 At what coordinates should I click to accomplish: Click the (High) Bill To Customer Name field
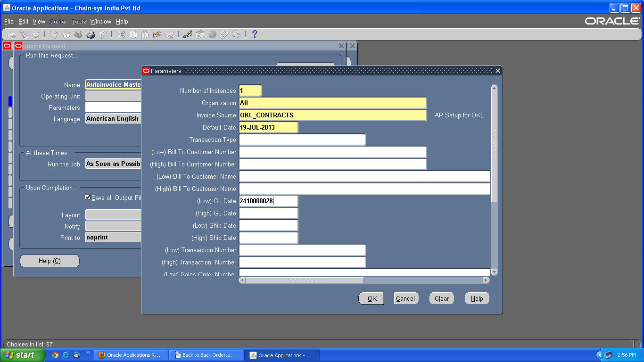click(364, 189)
